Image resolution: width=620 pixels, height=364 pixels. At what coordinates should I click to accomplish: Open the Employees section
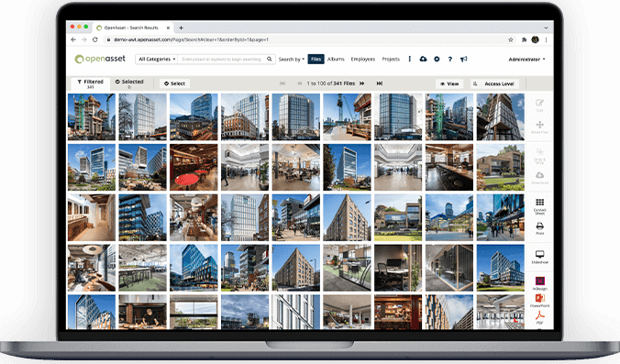[x=362, y=59]
